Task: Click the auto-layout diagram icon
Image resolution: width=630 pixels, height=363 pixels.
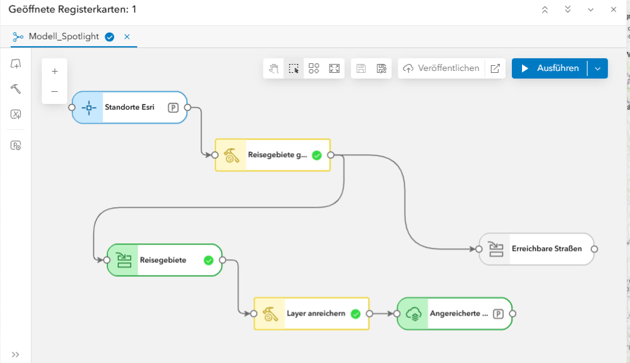Action: pos(314,68)
